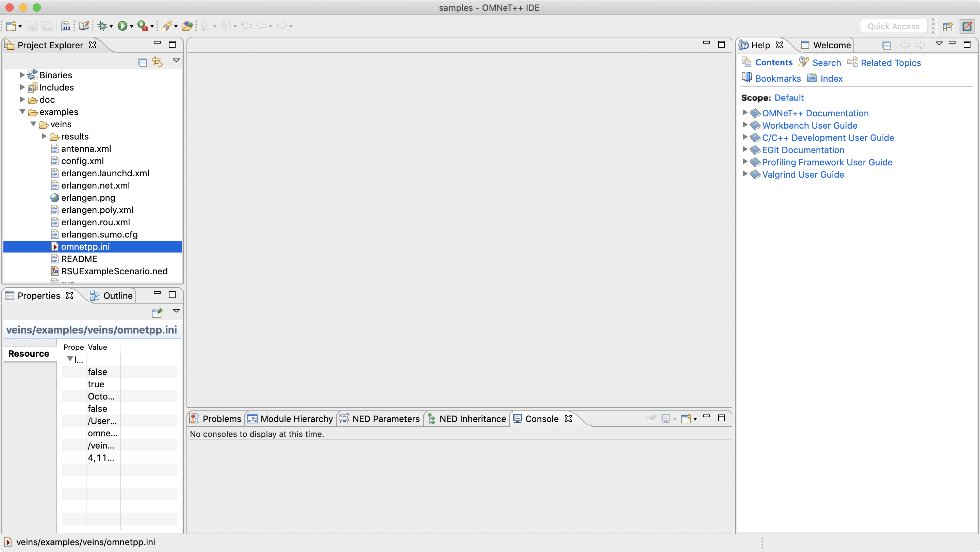The image size is (980, 552).
Task: Expand OMNeT++ Documentation in Help
Action: point(745,113)
